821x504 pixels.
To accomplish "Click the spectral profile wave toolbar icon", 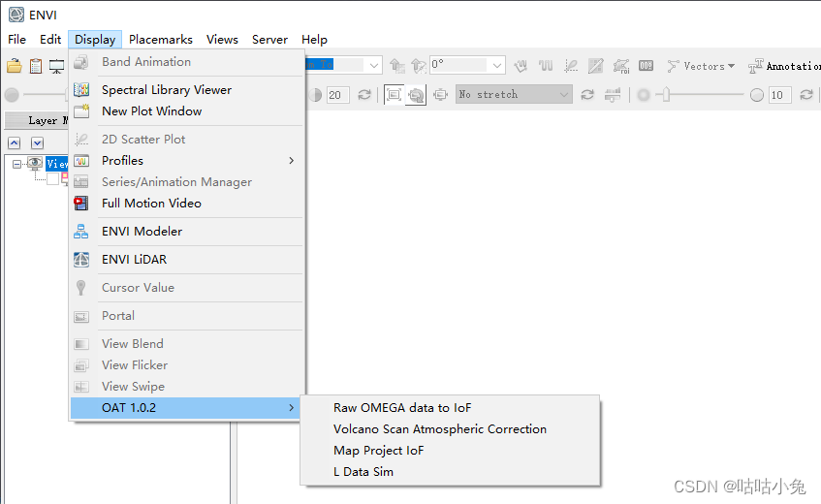I will (x=546, y=66).
